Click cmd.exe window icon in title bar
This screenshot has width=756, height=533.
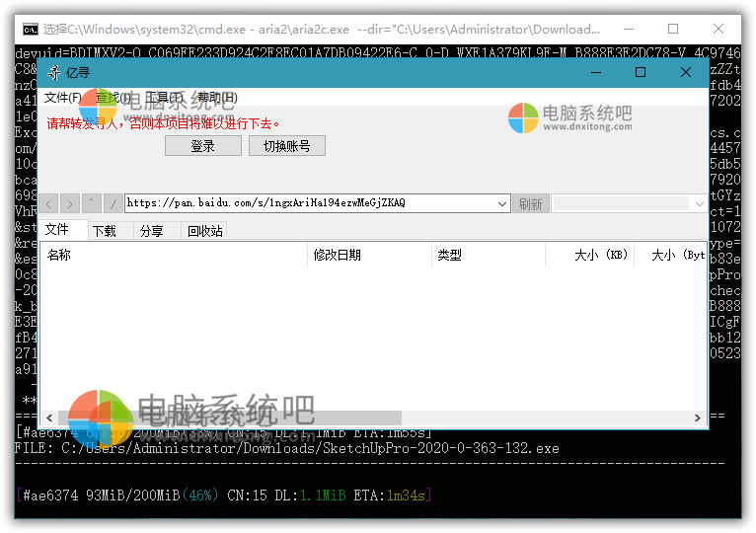[31, 30]
